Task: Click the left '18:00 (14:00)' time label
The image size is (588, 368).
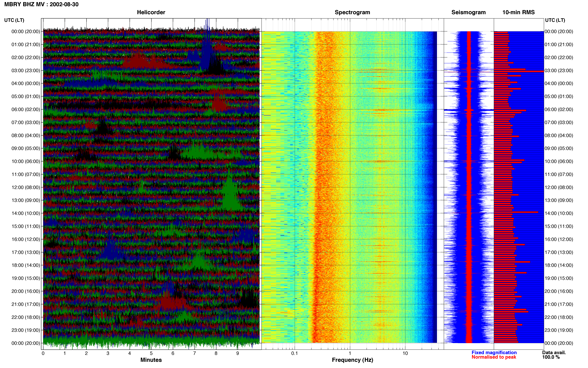Action: [26, 265]
